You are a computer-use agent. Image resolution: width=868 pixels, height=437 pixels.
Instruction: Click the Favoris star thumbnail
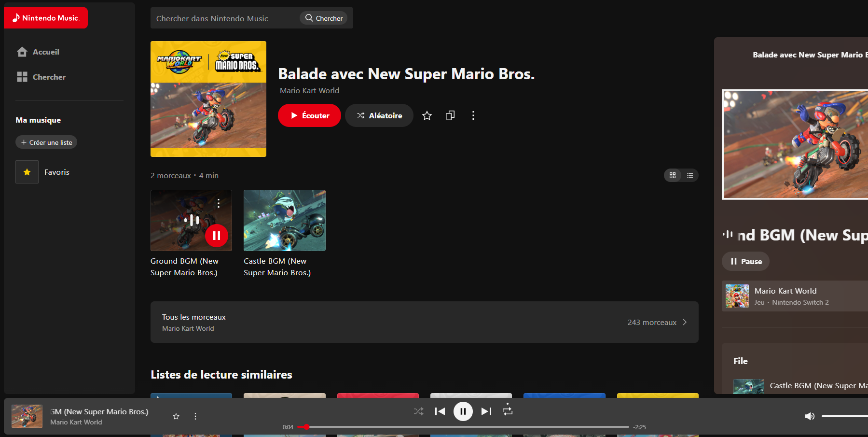click(x=27, y=172)
